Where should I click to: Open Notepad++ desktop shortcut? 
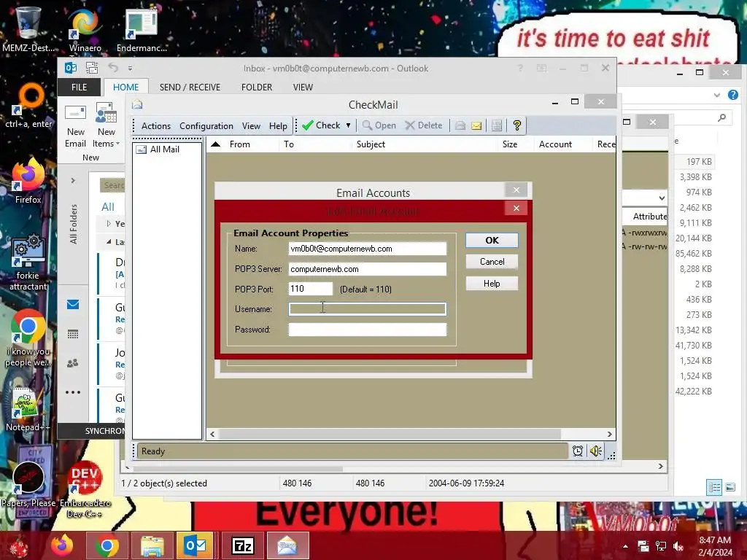(28, 410)
